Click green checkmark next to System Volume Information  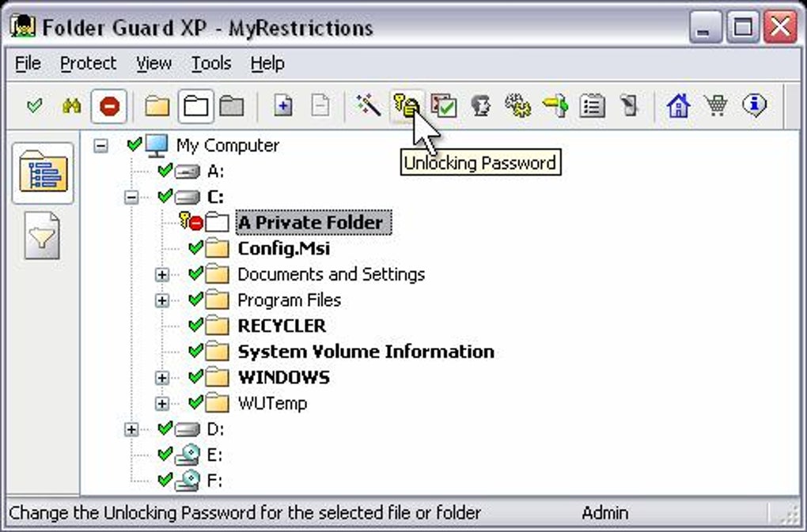195,350
